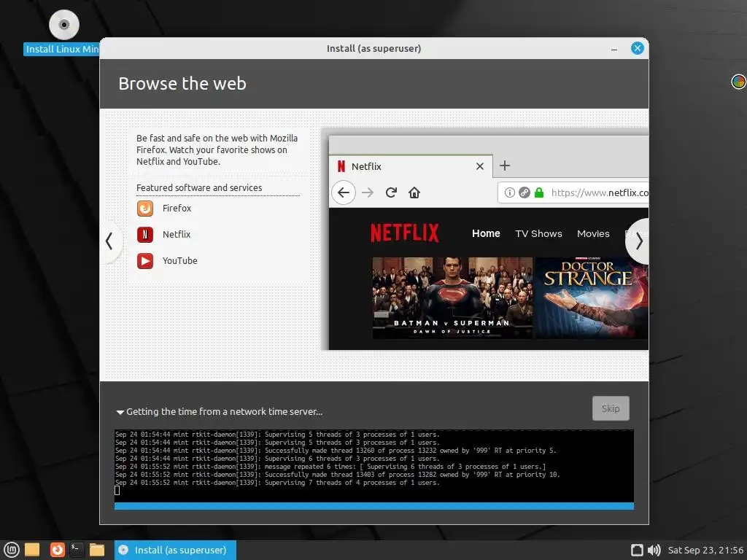This screenshot has height=560, width=747.
Task: Click the green padlock icon
Action: (x=539, y=192)
